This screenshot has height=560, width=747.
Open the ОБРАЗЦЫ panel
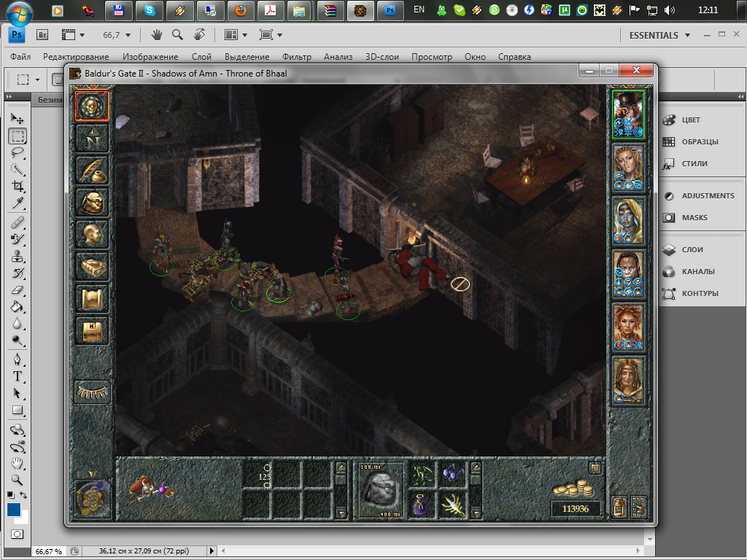(x=701, y=142)
